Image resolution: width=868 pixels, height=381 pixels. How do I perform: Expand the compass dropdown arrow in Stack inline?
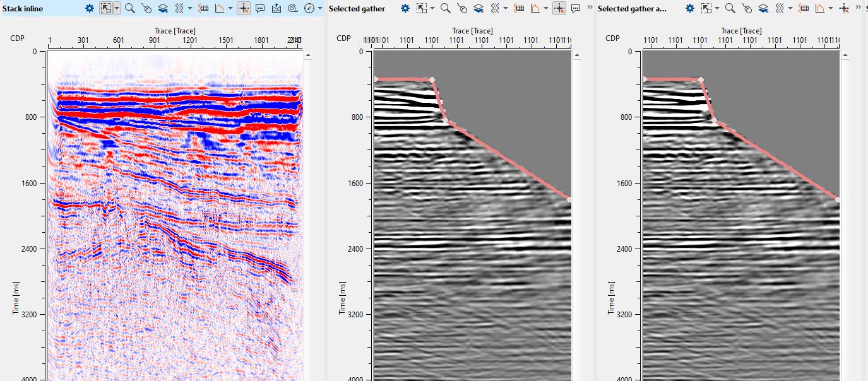coord(320,8)
